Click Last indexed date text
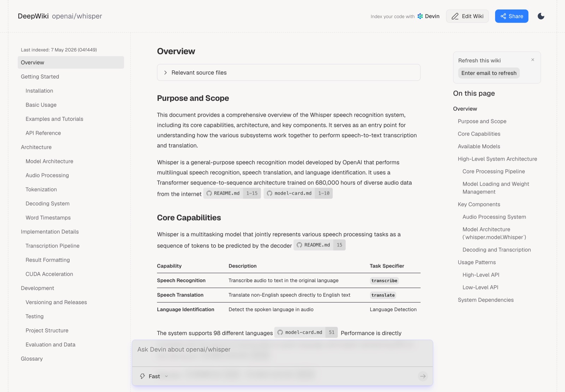Image resolution: width=565 pixels, height=392 pixels. coord(59,50)
